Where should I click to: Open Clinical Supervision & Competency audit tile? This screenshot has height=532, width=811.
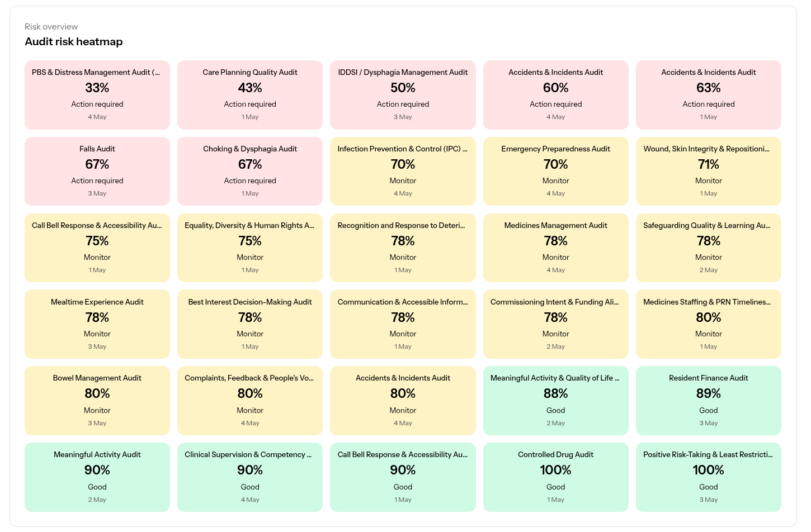coord(250,477)
